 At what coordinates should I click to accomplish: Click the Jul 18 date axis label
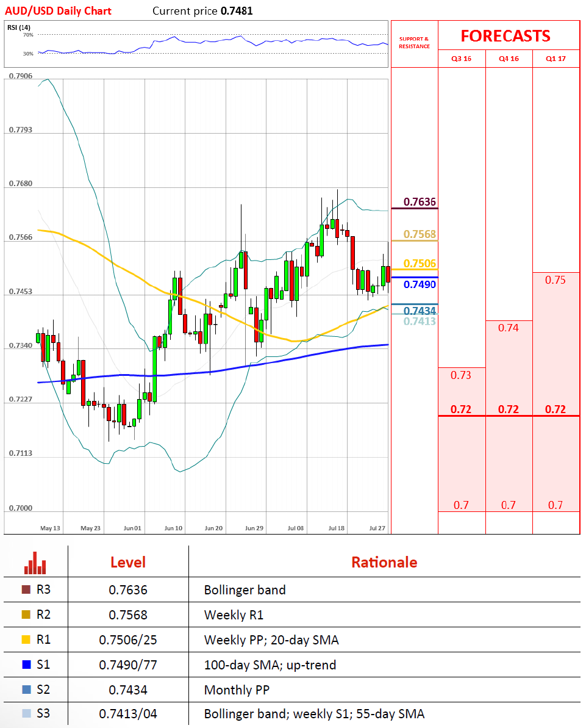(x=337, y=528)
